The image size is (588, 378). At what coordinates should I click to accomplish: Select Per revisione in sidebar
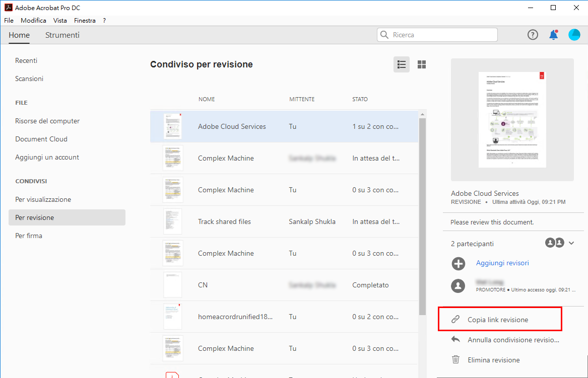tap(67, 217)
